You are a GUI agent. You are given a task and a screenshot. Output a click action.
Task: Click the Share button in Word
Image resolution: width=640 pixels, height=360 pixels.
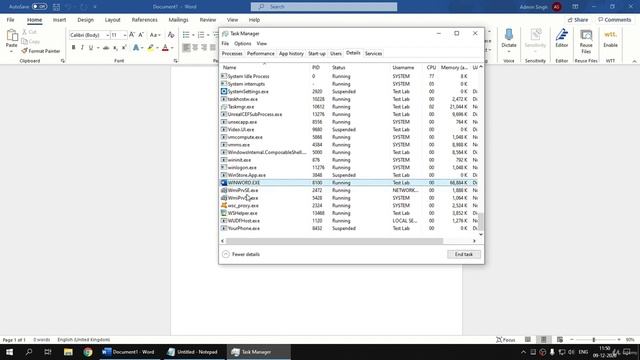[x=578, y=20]
